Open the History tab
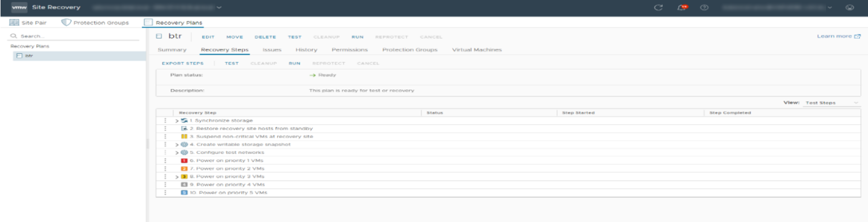 (x=306, y=50)
